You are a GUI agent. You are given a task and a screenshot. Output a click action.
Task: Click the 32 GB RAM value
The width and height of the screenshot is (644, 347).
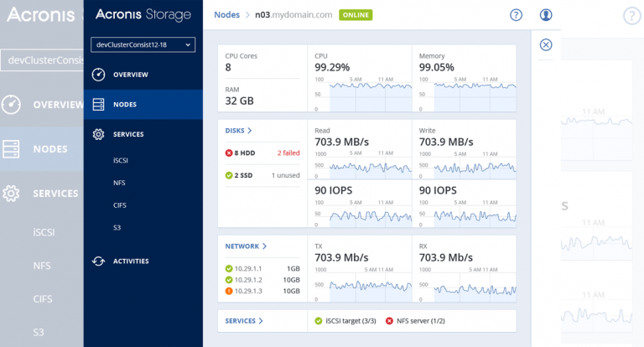point(240,101)
